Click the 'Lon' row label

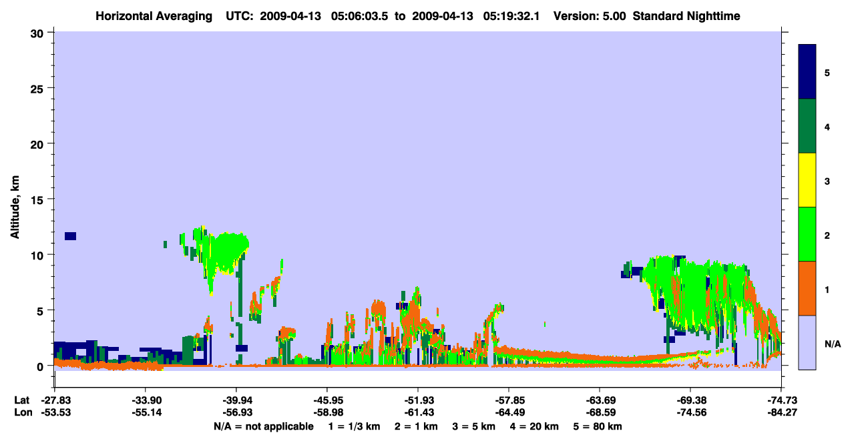[x=22, y=413]
